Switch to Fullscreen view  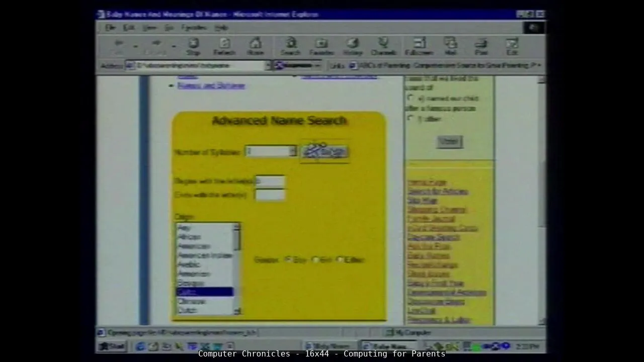coord(419,46)
